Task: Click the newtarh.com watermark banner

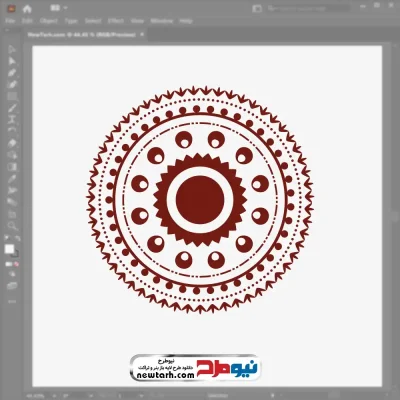Action: point(195,368)
